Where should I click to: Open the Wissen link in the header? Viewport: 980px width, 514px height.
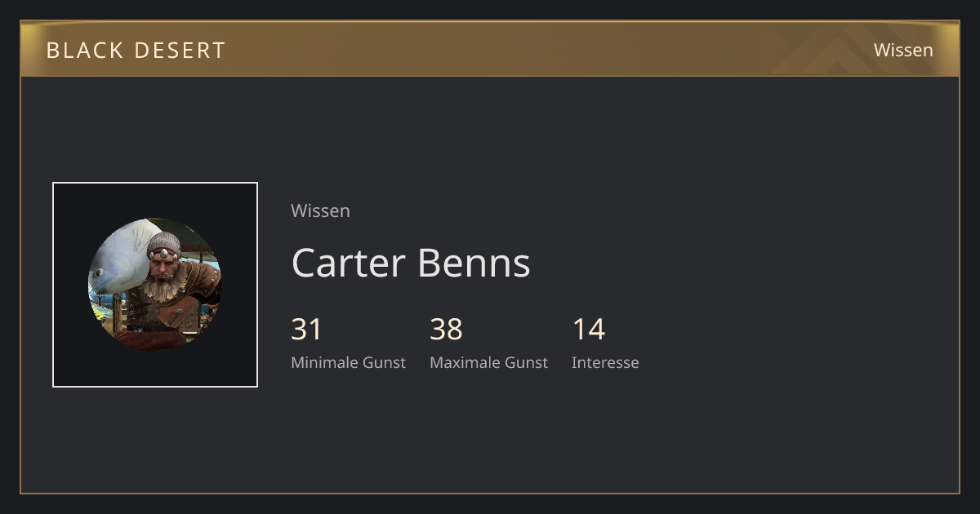coord(903,50)
